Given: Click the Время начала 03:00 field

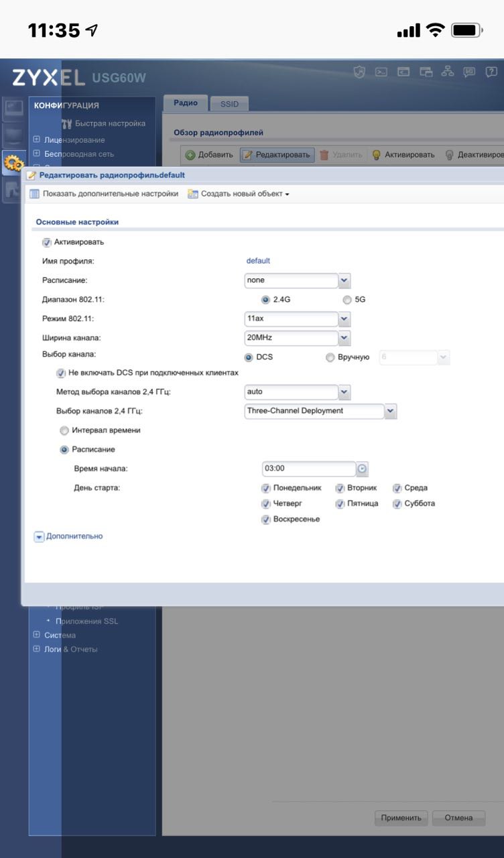Looking at the screenshot, I should coord(309,469).
